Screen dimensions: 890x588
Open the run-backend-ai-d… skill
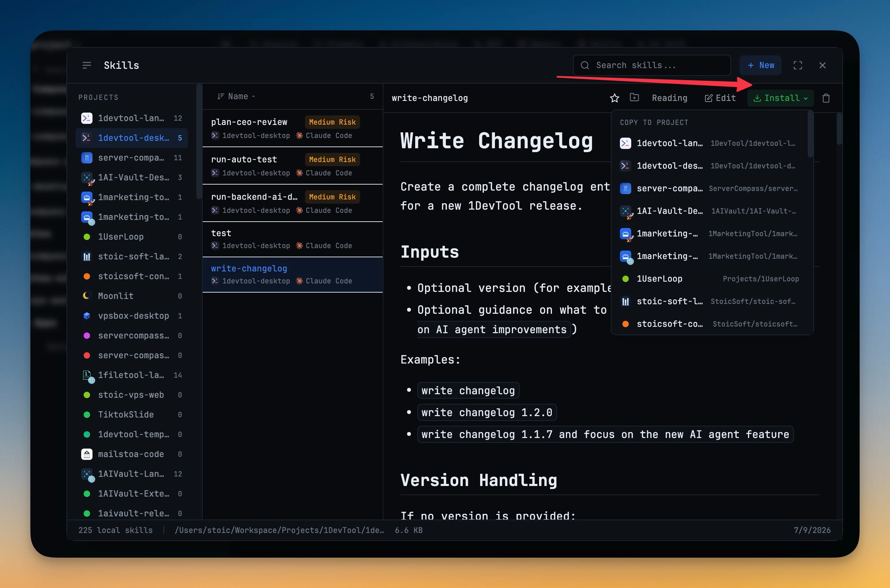293,203
